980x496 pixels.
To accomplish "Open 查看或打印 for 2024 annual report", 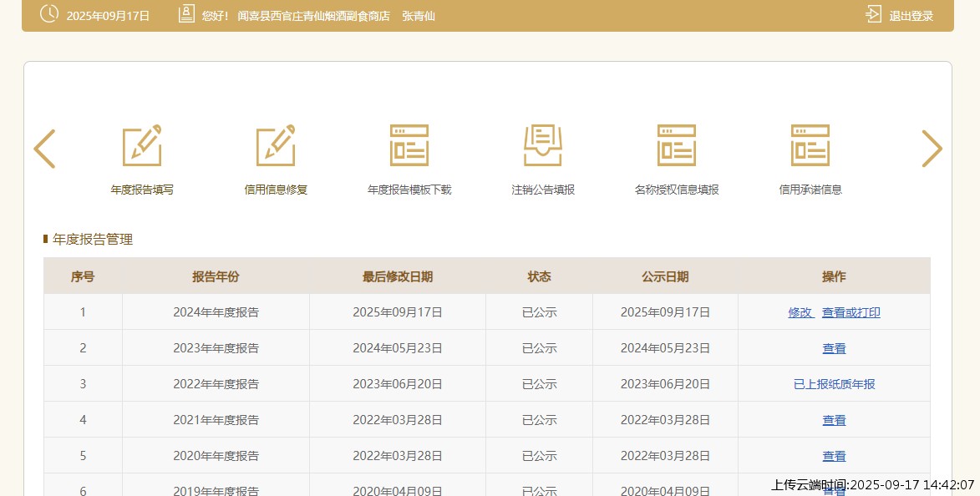I will click(851, 312).
